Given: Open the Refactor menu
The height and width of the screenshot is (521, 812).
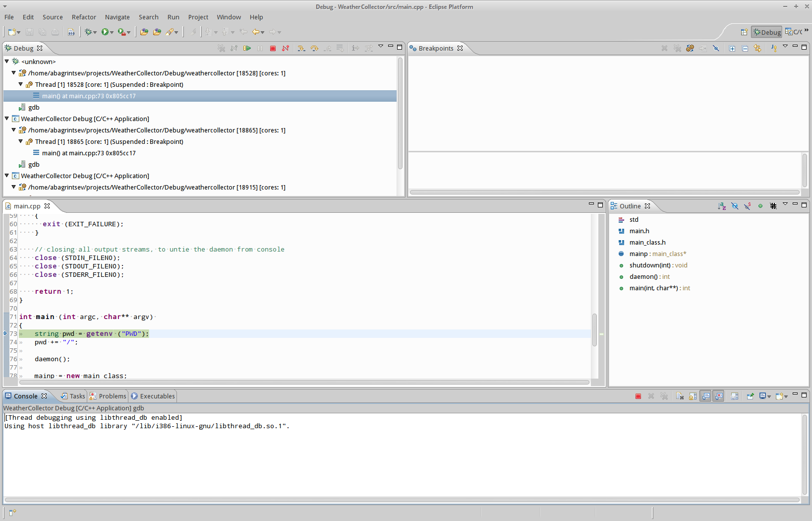Looking at the screenshot, I should coord(84,17).
